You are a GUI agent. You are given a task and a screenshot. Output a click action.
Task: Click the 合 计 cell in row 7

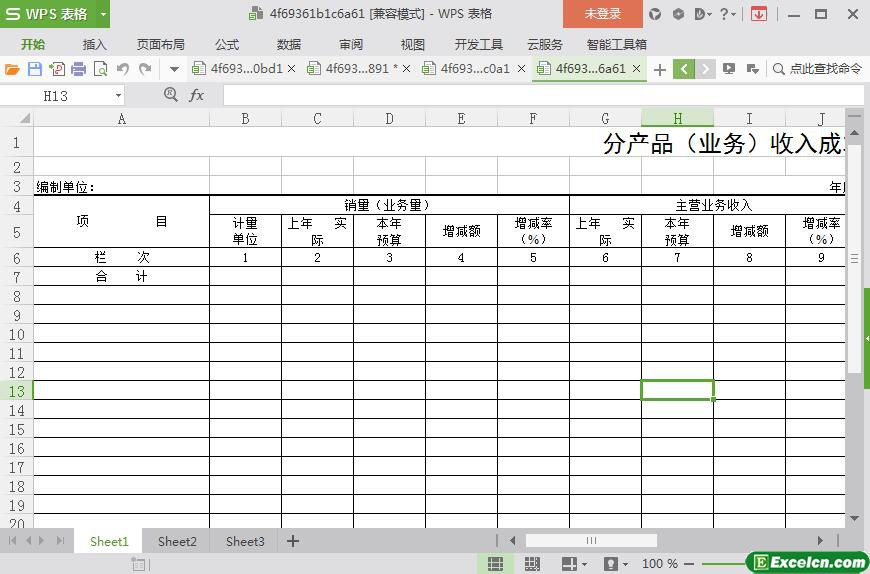click(122, 276)
